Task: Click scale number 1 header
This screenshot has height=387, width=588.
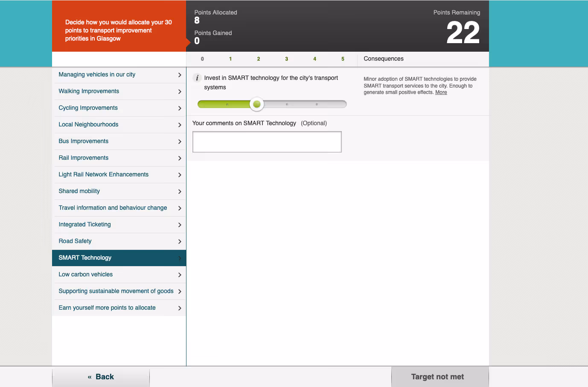Action: (x=230, y=59)
